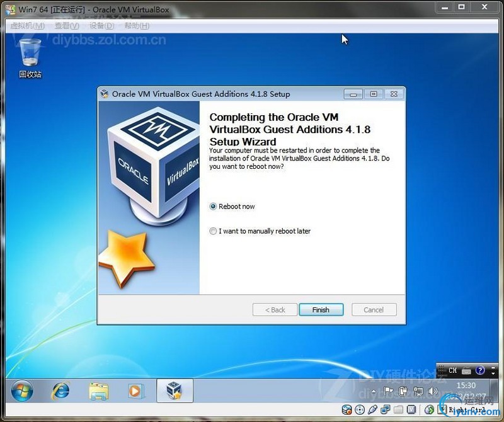Viewport: 504px width, 422px height.
Task: Select the Reboot now option
Action: coord(232,207)
